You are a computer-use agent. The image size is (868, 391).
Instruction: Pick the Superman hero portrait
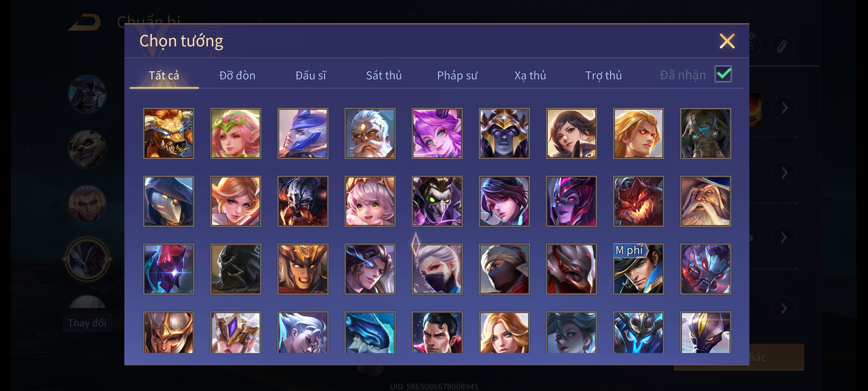[x=437, y=332]
